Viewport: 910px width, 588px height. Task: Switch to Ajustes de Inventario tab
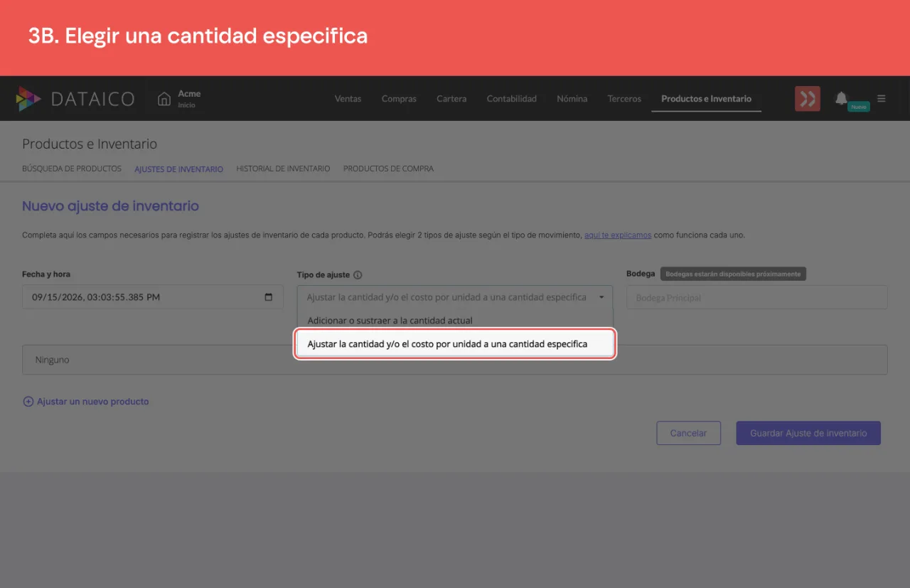click(x=178, y=169)
